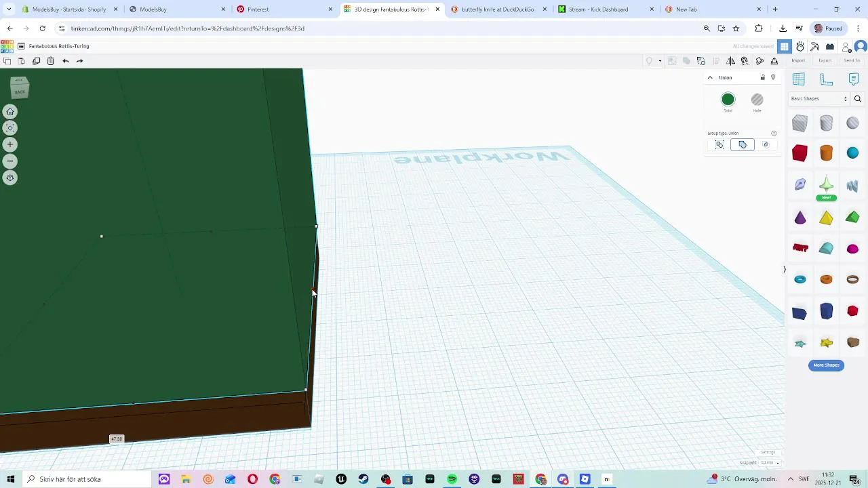Collapse the Union inspector panel
868x488 pixels.
[x=710, y=78]
